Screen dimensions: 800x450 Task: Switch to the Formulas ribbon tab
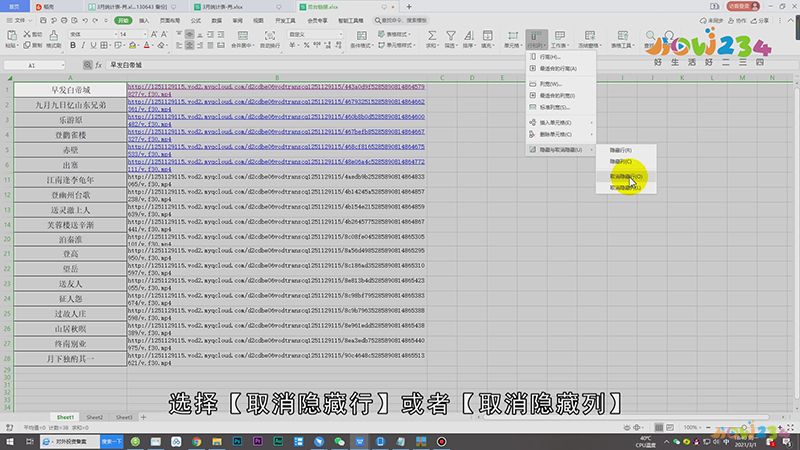coord(195,20)
